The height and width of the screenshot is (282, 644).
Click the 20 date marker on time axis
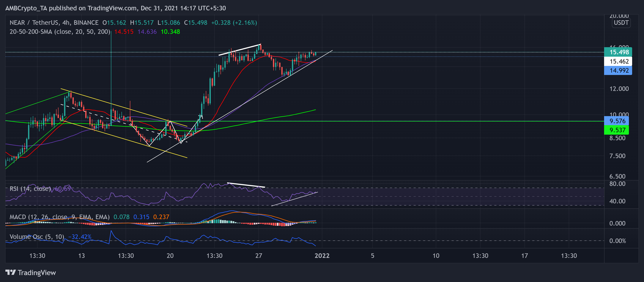(170, 256)
